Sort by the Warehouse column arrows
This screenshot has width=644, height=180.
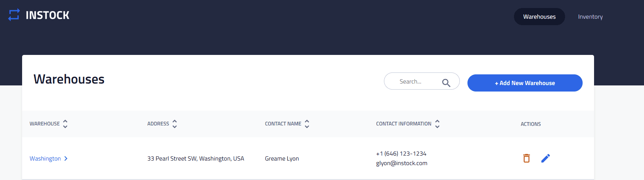(65, 124)
